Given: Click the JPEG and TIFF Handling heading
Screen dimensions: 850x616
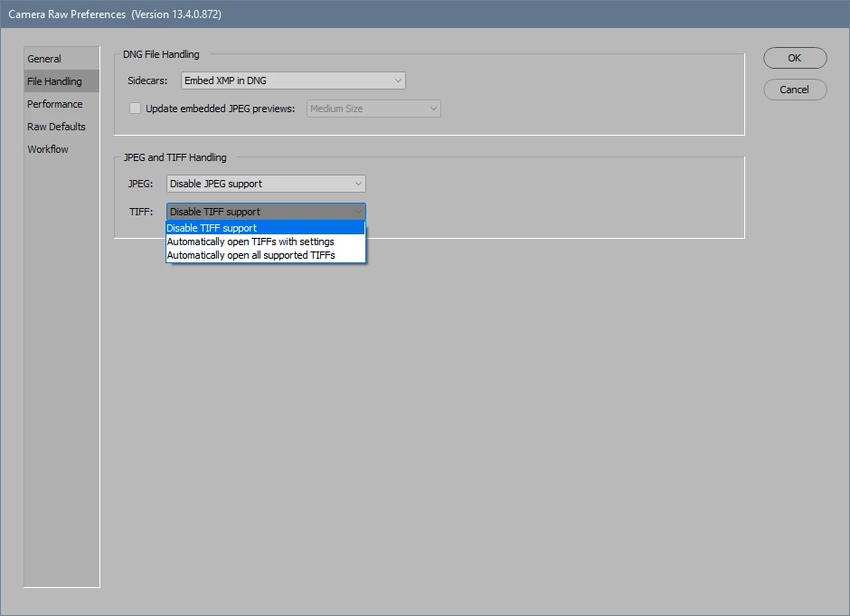Looking at the screenshot, I should click(x=175, y=157).
